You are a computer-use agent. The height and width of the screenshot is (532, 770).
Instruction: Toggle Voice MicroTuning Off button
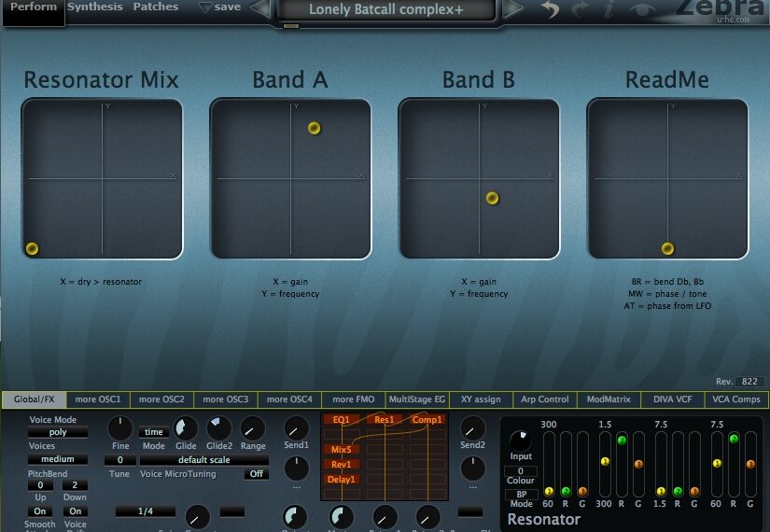(x=256, y=474)
